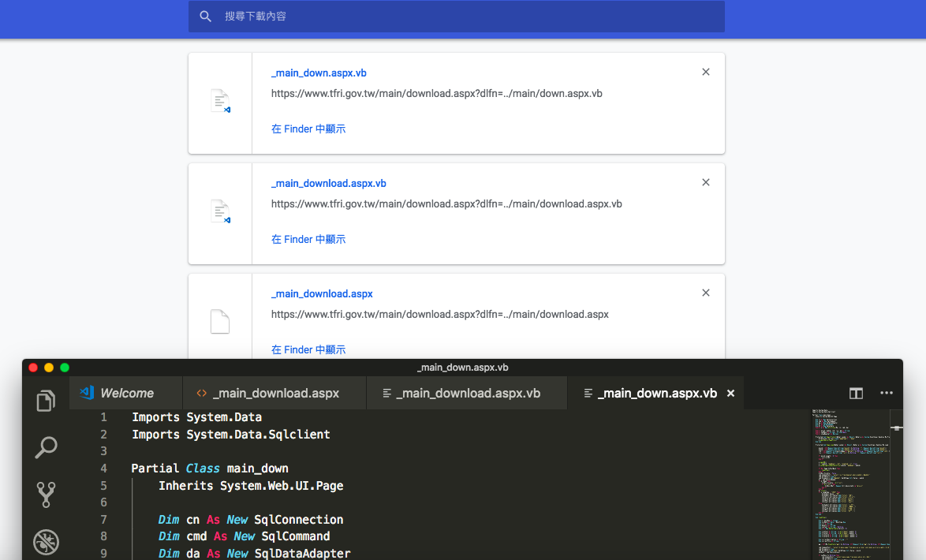This screenshot has height=560, width=926.
Task: Click the VS Code vertical scrollbar marker
Action: point(897,427)
